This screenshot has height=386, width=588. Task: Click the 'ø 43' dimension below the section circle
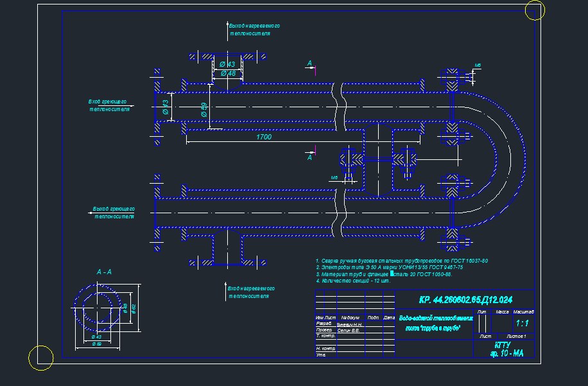[97, 337]
